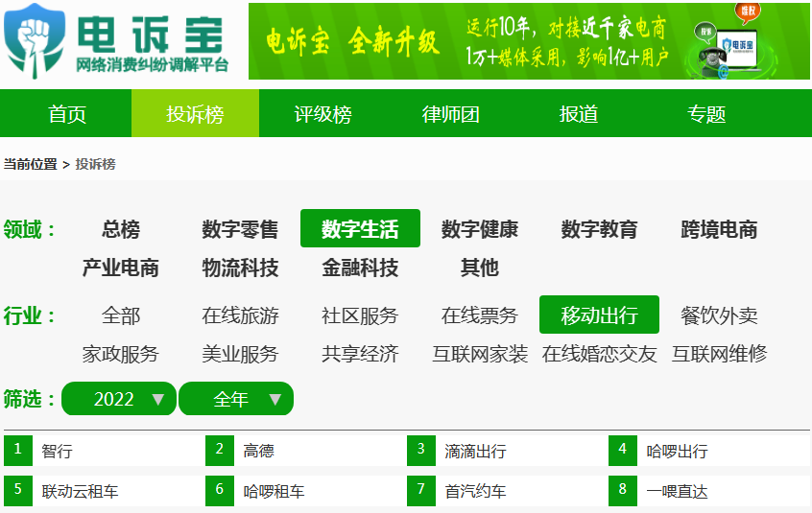The image size is (812, 513).
Task: Choose 在线婚恋交友 industry
Action: (599, 354)
